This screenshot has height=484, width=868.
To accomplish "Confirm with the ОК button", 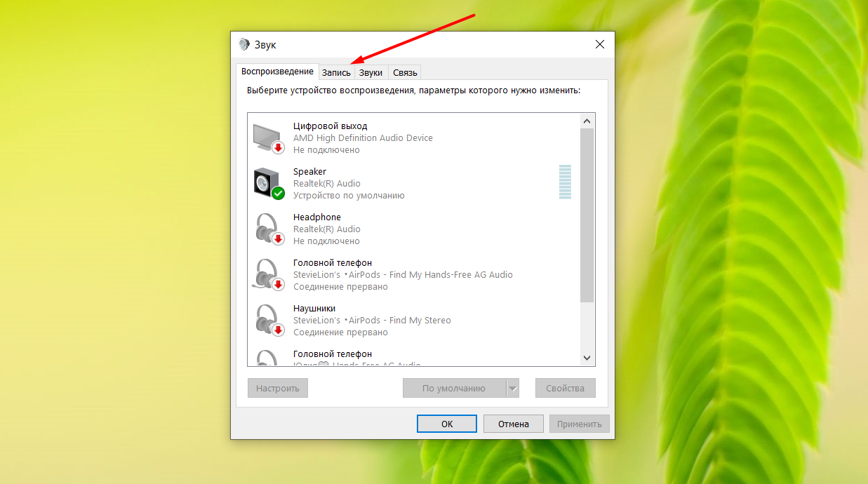I will [x=447, y=424].
